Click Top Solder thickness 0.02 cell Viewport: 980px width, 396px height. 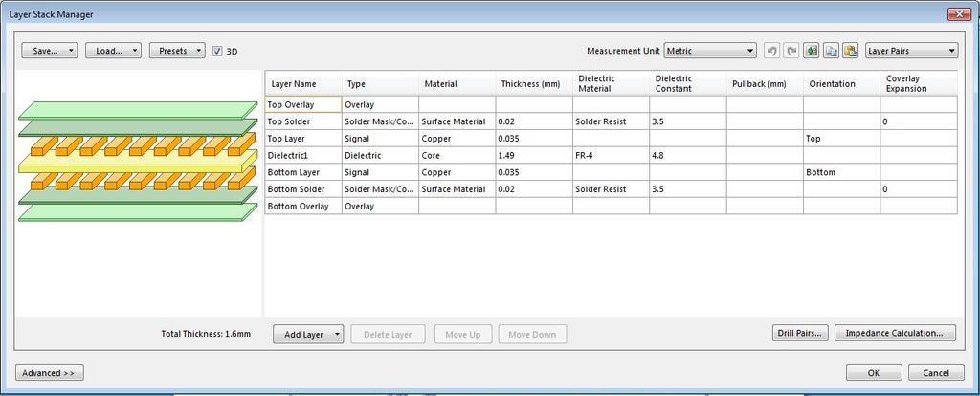(534, 121)
